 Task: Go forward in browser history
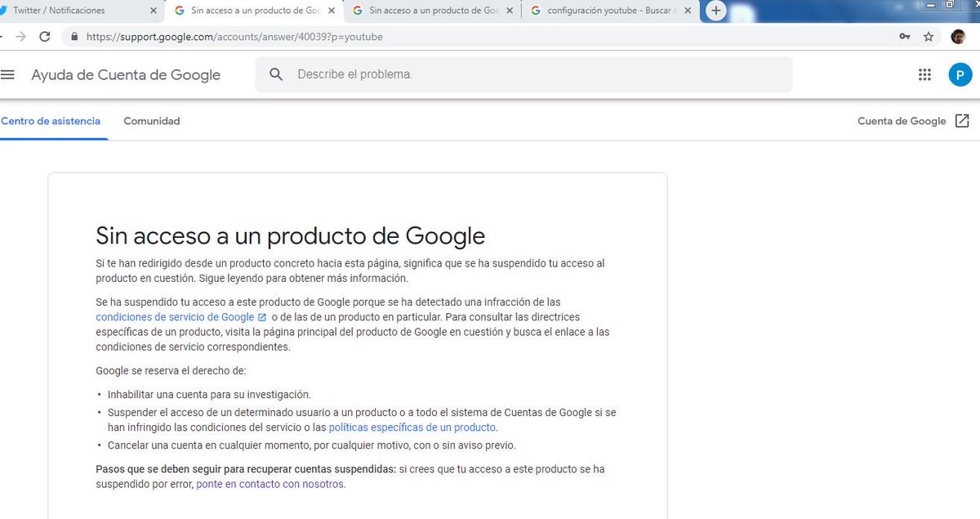click(x=21, y=37)
